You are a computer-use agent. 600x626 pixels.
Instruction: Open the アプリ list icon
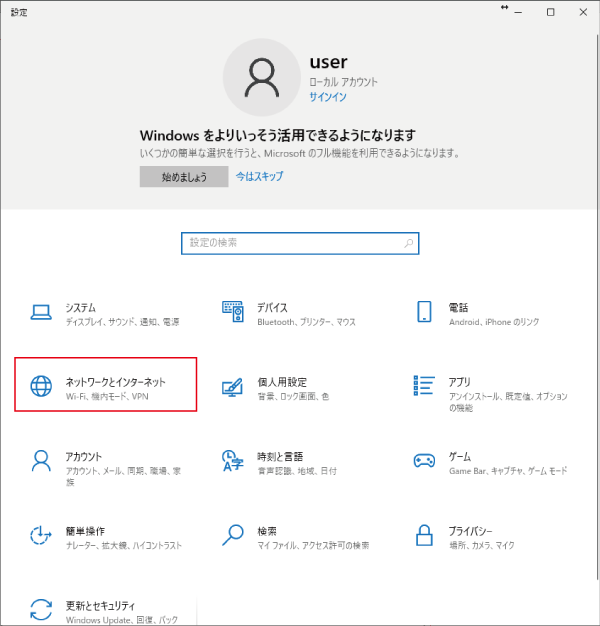tap(424, 386)
